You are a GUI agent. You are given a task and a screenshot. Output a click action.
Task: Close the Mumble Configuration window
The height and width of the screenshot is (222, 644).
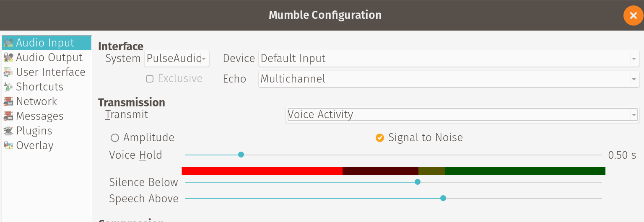[x=633, y=15]
